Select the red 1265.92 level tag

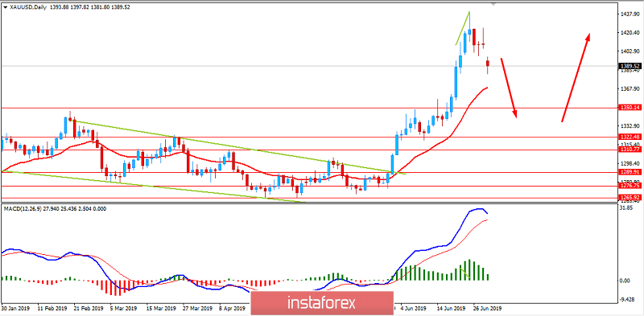pos(630,198)
